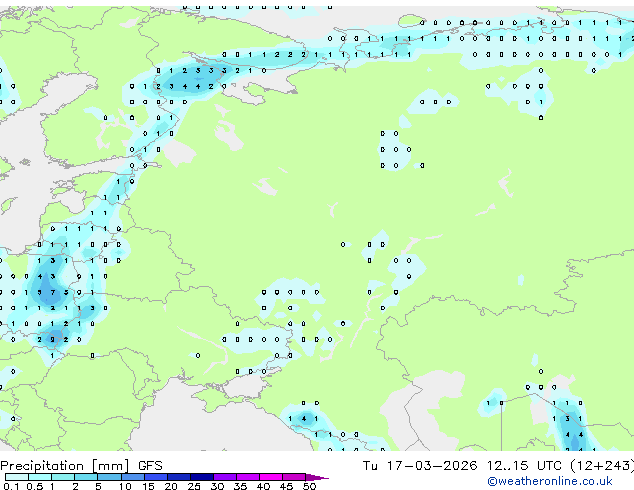This screenshot has width=634, height=490.
Task: Click the legend label '0.5'
Action: (35, 486)
